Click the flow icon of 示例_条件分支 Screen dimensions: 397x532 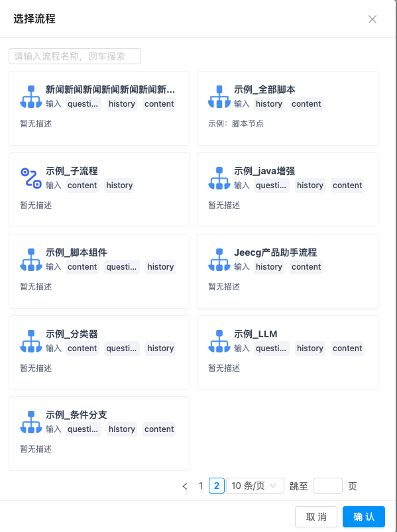tap(31, 422)
